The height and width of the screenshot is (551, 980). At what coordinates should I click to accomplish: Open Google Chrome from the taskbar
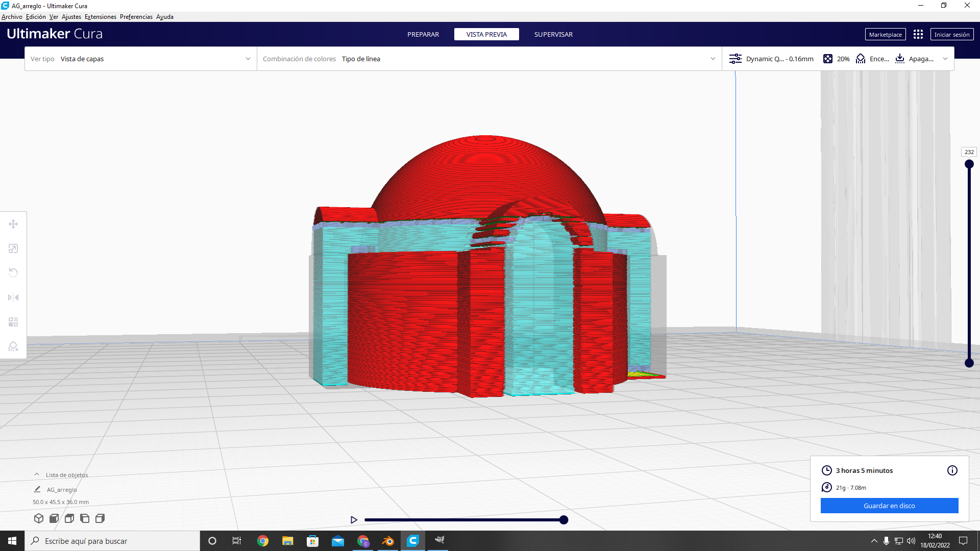point(263,541)
